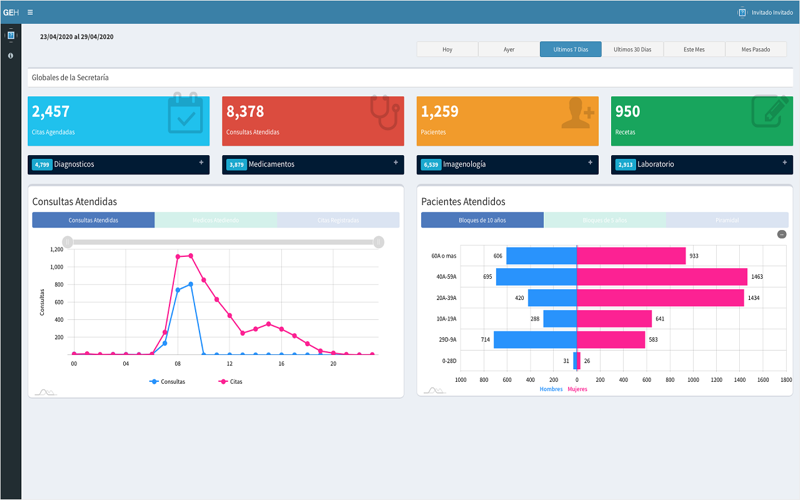
Task: Toggle Citas series in chart legend
Action: (230, 382)
